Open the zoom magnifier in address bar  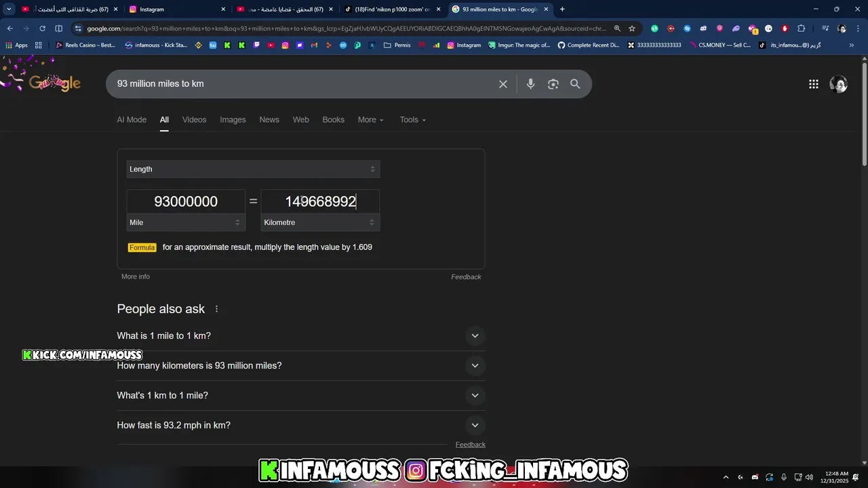tap(617, 28)
